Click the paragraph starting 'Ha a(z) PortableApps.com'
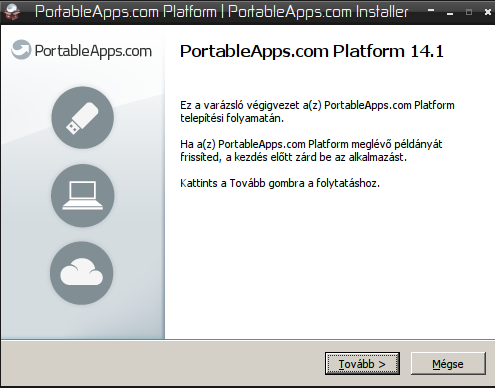The width and height of the screenshot is (495, 388). (x=311, y=151)
